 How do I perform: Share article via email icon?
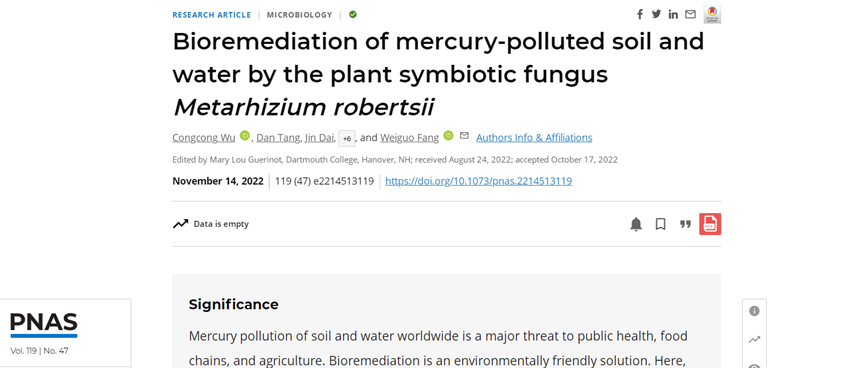point(690,14)
